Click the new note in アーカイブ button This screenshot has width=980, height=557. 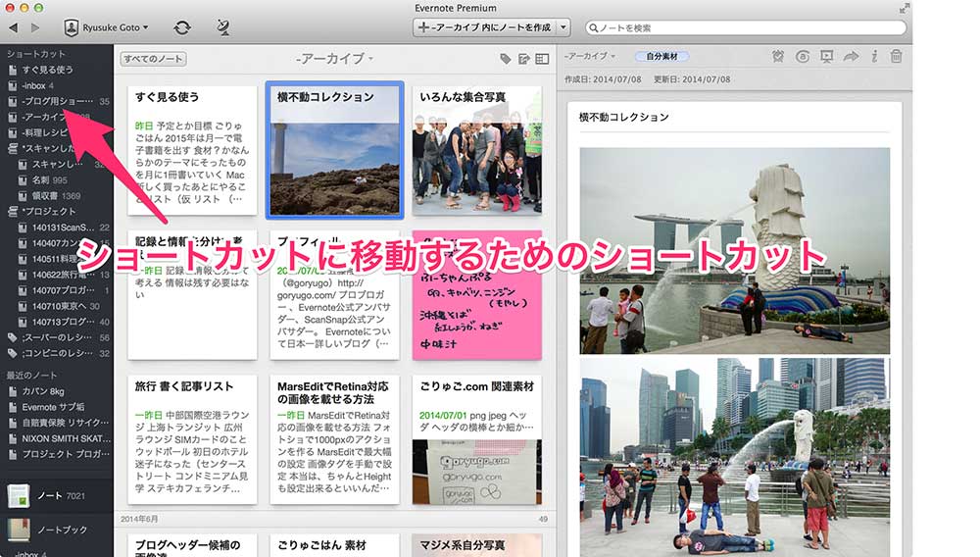[485, 27]
